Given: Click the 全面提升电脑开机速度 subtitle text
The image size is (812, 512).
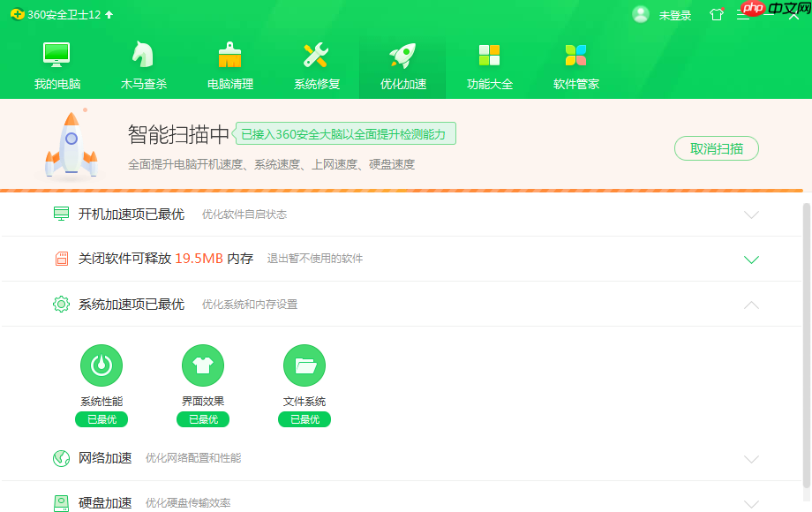Looking at the screenshot, I should 271,164.
